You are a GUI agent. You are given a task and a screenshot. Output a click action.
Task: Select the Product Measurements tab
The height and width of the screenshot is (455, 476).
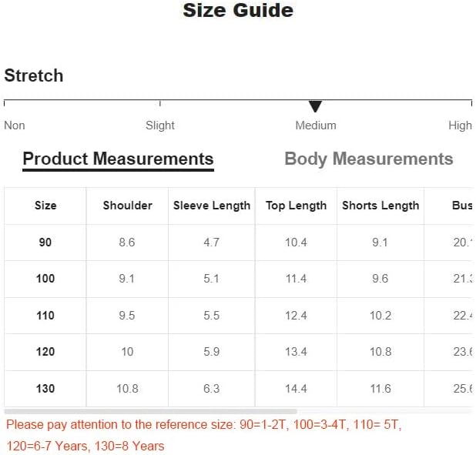[118, 159]
